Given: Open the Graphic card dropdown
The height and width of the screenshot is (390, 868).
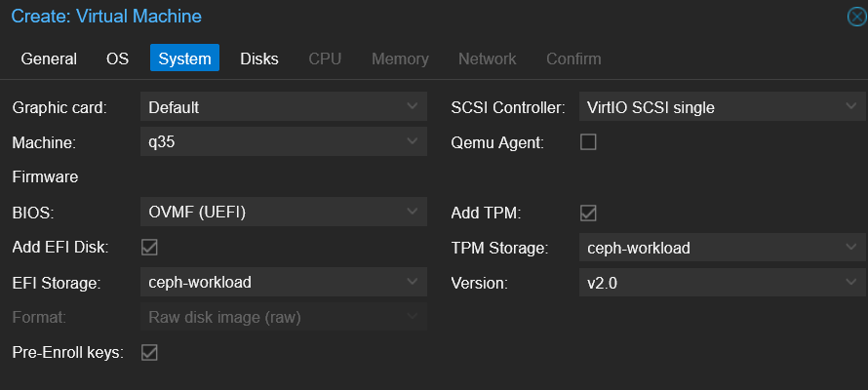Looking at the screenshot, I should coord(412,107).
